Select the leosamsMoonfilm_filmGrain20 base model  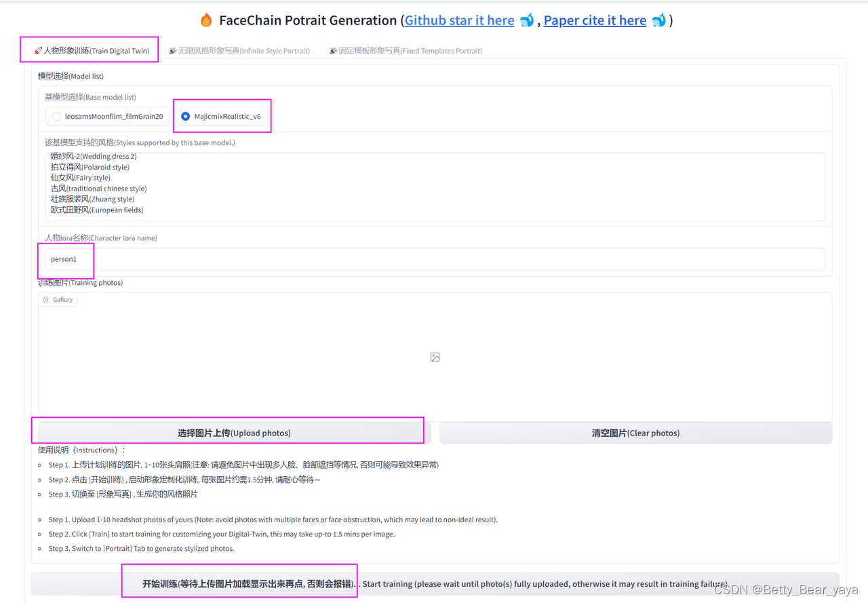coord(56,115)
